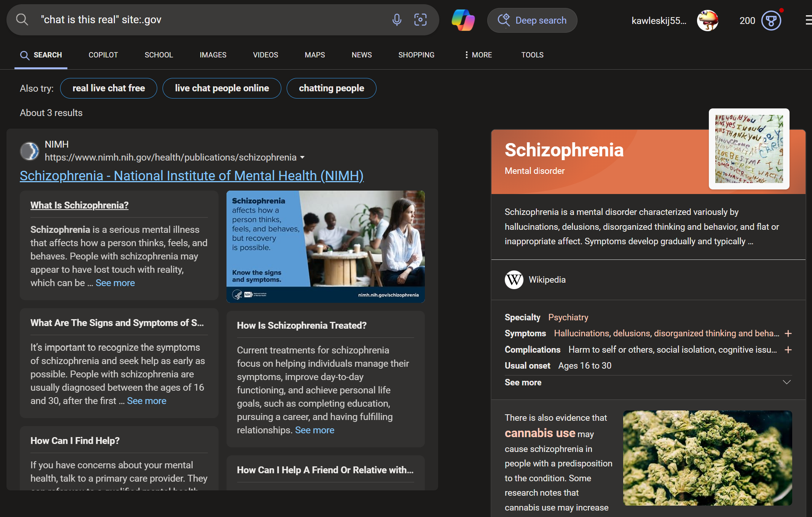
Task: Open the Wikipedia source link
Action: 547,280
